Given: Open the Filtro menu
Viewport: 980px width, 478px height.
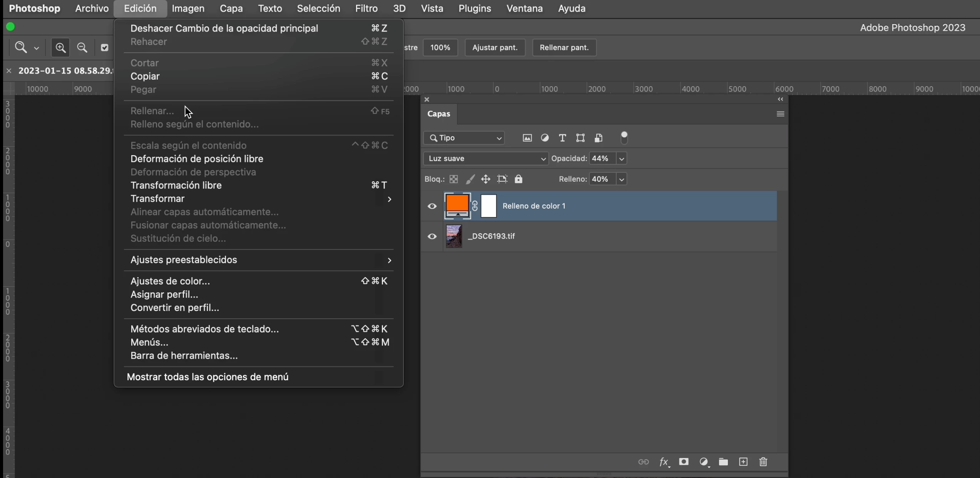Looking at the screenshot, I should [366, 8].
